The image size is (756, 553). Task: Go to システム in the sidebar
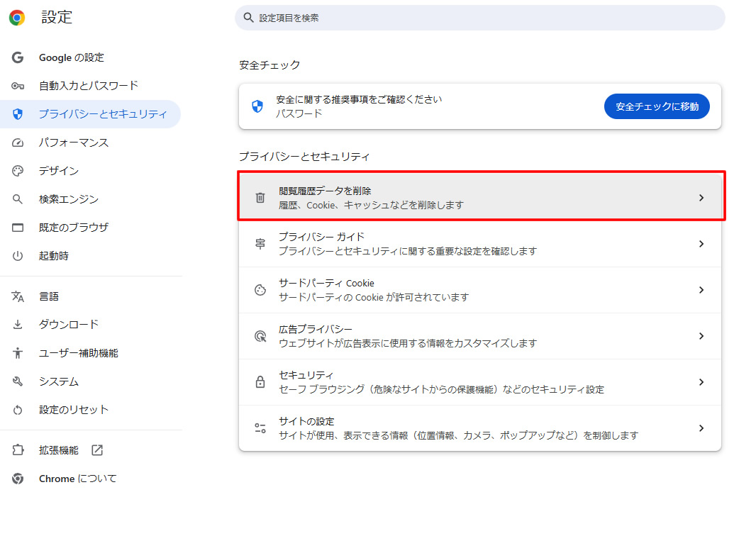point(59,381)
